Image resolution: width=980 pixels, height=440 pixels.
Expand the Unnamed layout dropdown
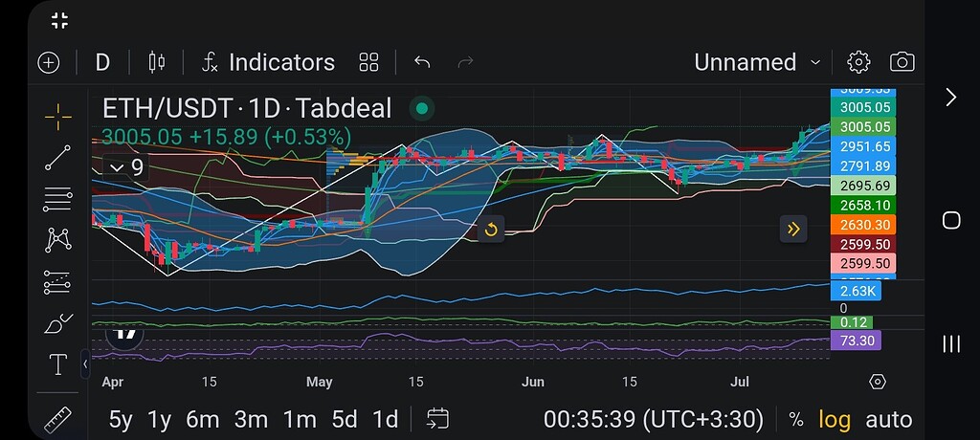(x=757, y=62)
